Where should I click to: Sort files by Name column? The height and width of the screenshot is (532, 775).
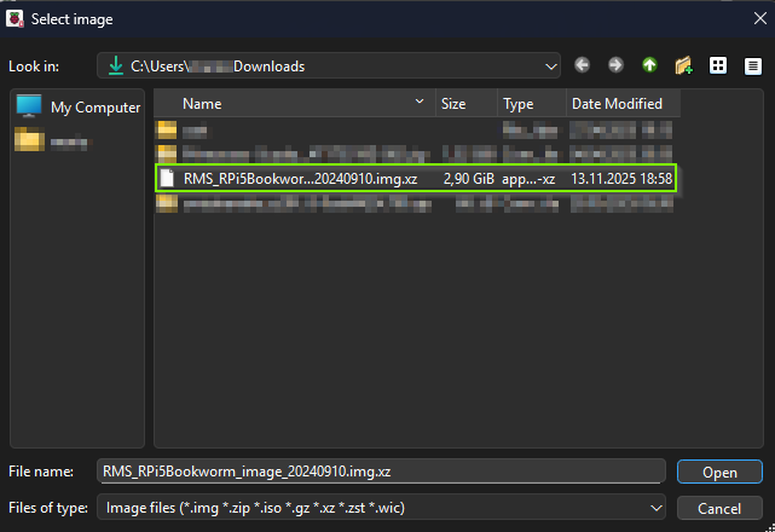click(295, 104)
